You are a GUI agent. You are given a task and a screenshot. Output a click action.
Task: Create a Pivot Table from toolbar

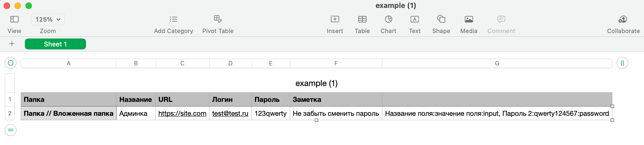(218, 19)
